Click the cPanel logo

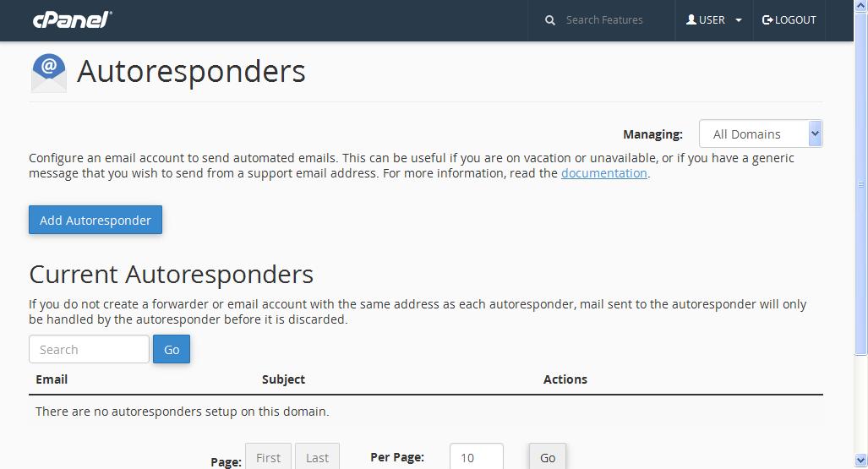click(73, 20)
